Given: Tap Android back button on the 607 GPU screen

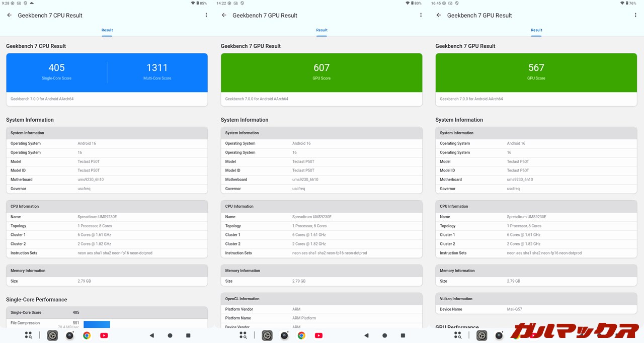Looking at the screenshot, I should (x=366, y=335).
